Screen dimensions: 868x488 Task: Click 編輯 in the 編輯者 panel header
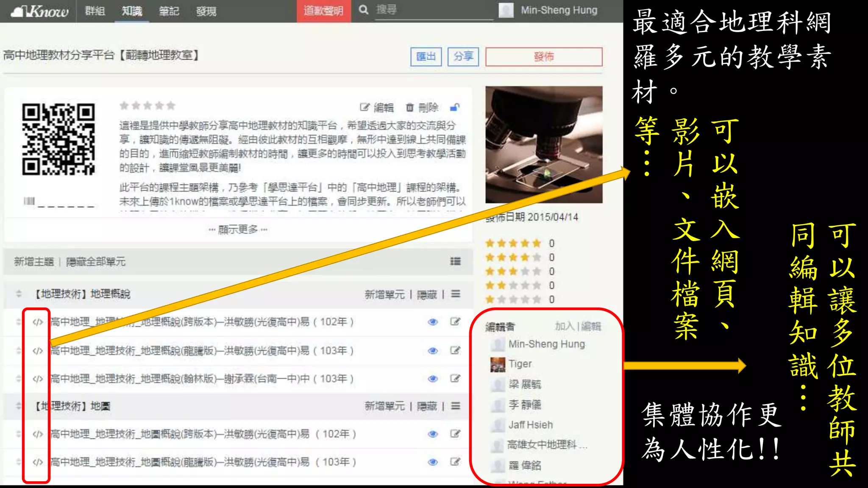(591, 326)
